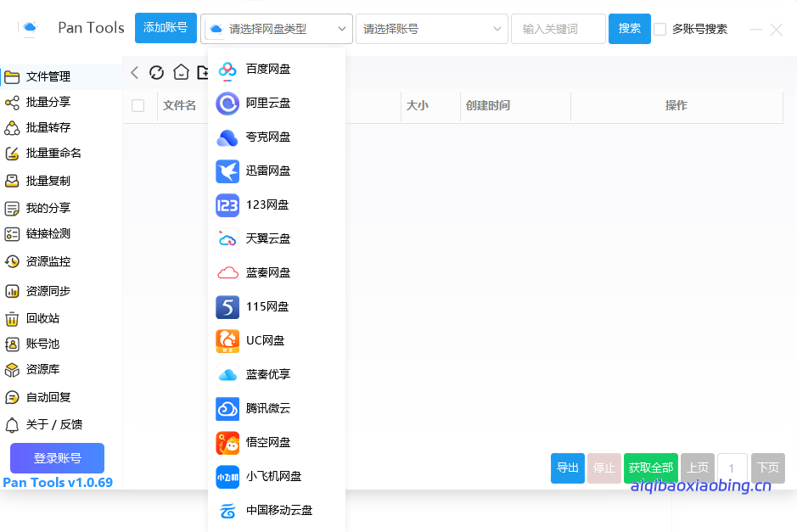Open 资源同步 in the sidebar
Viewport: 797px width, 532px height.
[x=48, y=292]
